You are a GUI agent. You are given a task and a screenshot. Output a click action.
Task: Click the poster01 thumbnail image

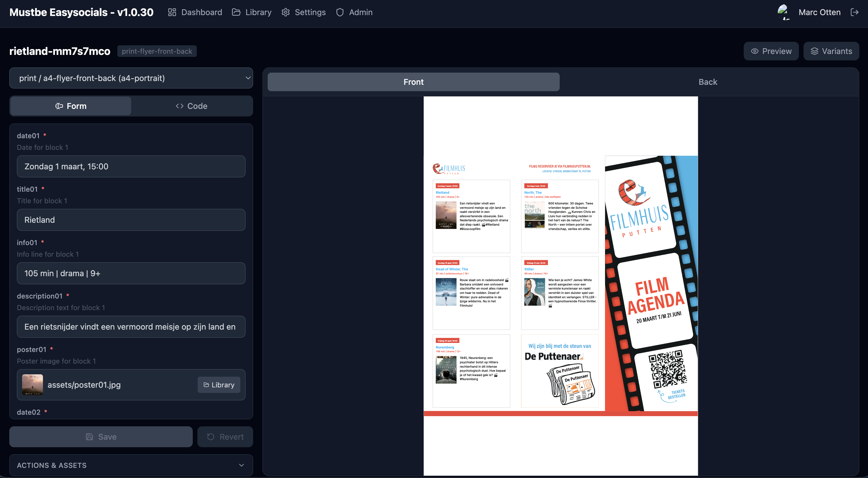point(32,384)
